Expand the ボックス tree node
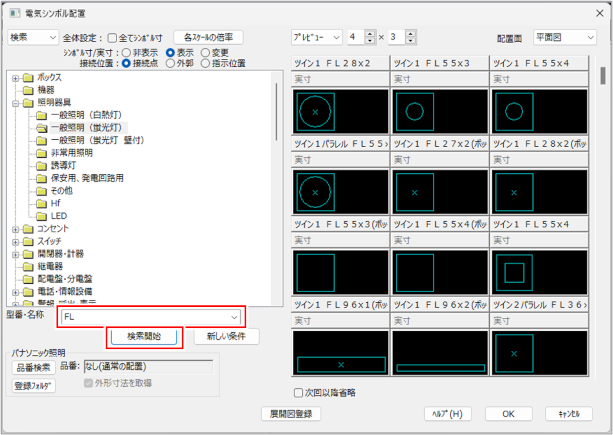Viewport: 613px width, 435px height. click(15, 78)
